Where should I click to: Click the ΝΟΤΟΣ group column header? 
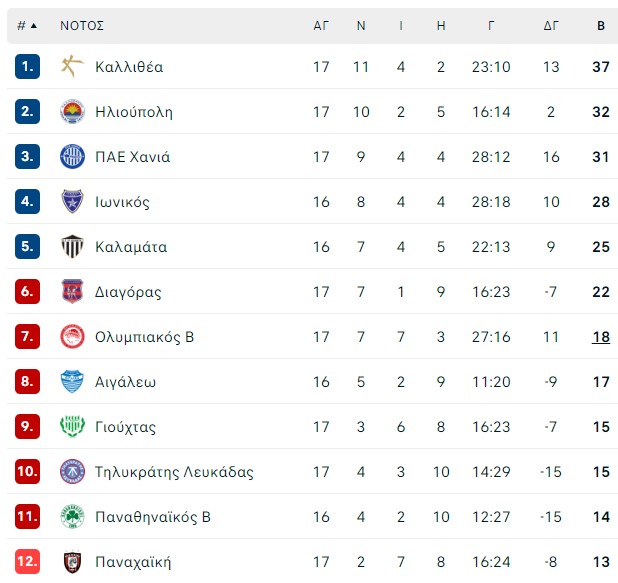(82, 26)
